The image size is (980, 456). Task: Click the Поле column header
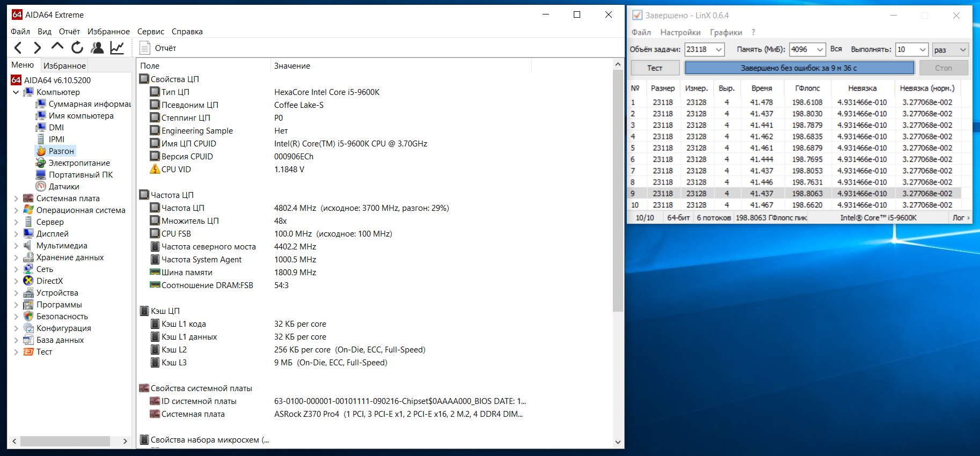click(x=203, y=66)
